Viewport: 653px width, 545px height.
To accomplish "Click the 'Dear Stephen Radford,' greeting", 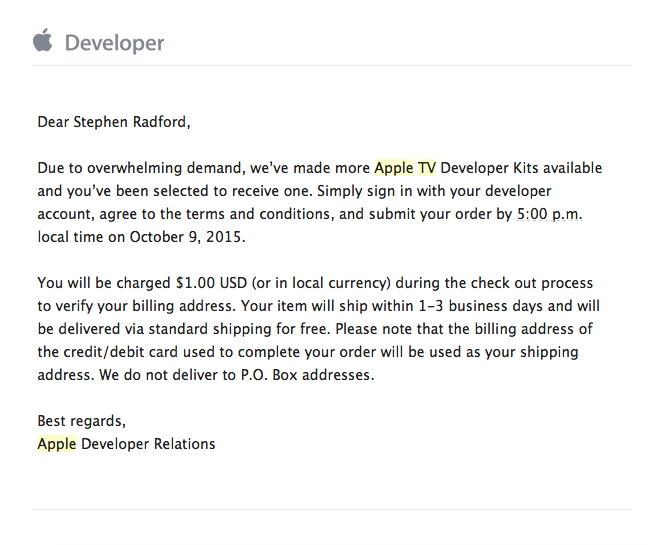I will 114,122.
